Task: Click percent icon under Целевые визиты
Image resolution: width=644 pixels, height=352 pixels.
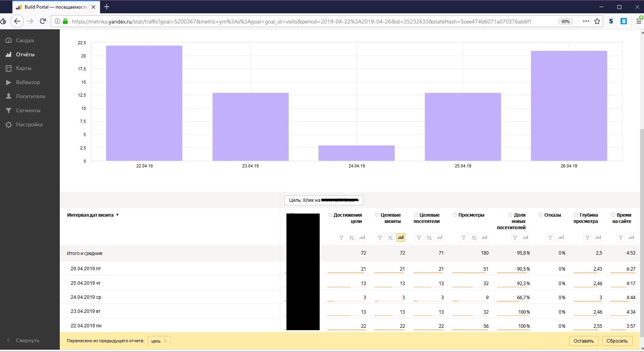Action: tap(390, 237)
